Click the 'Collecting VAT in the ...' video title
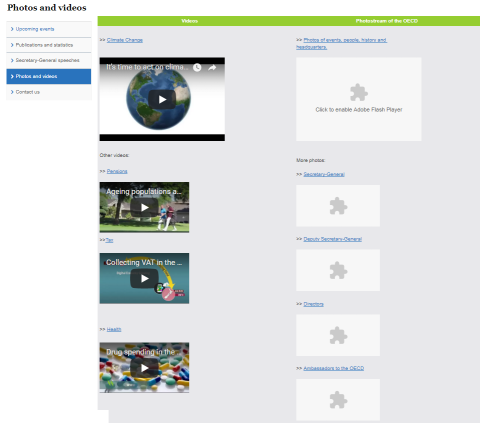The image size is (480, 423). tap(144, 263)
